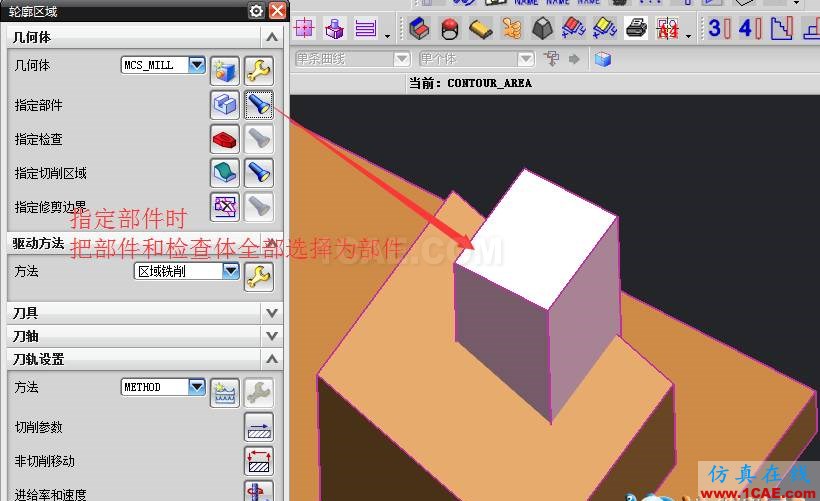Click the blue 3 axis toolbar icon
820x501 pixels.
tap(719, 28)
